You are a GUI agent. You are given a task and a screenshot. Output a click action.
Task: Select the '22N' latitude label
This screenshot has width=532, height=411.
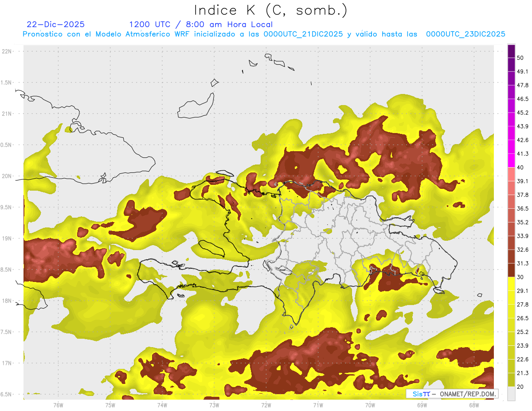click(x=8, y=51)
